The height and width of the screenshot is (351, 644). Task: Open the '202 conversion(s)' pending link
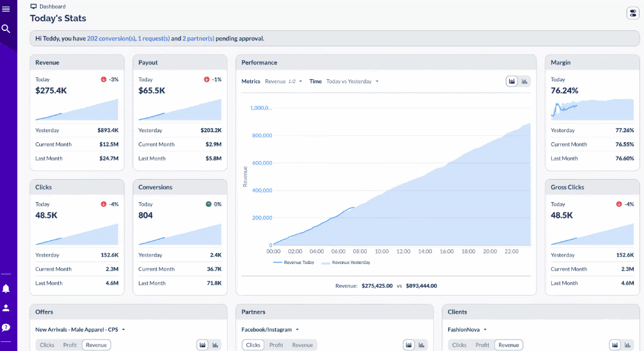tap(111, 39)
